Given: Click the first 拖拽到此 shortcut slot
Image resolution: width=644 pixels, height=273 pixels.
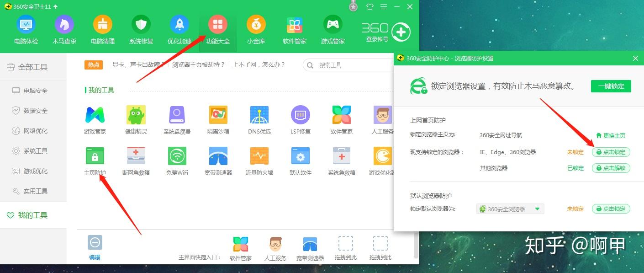Looking at the screenshot, I should 346,249.
